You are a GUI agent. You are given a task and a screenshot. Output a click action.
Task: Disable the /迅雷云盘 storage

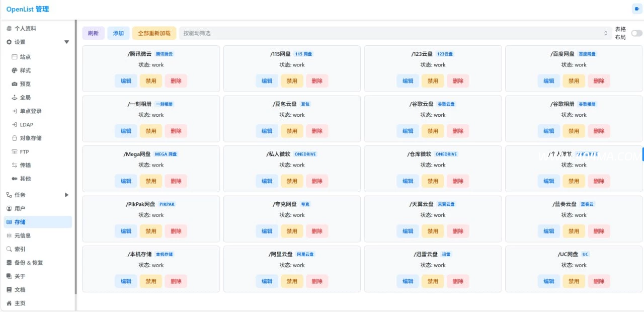pyautogui.click(x=433, y=281)
